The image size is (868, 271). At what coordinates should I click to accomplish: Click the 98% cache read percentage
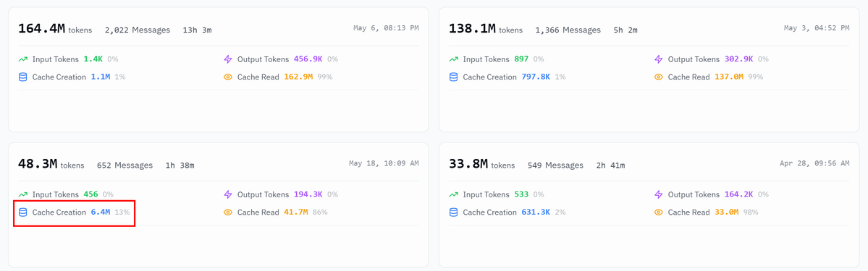point(751,212)
